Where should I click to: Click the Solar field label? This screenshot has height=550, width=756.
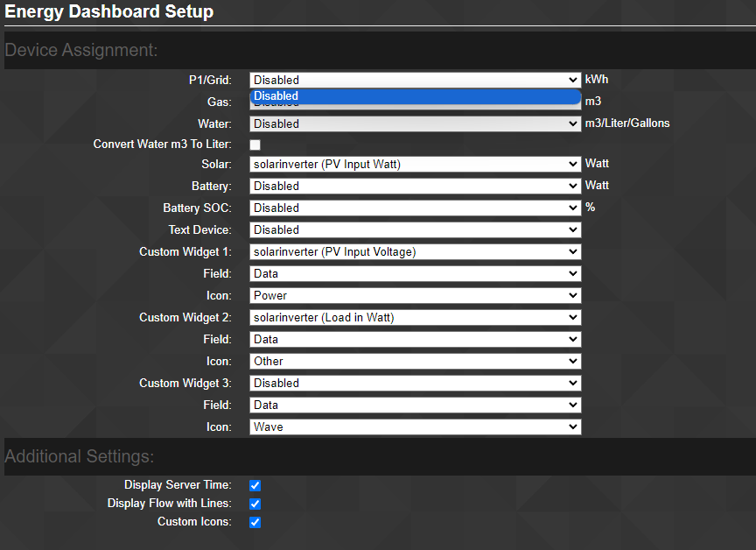click(x=216, y=164)
